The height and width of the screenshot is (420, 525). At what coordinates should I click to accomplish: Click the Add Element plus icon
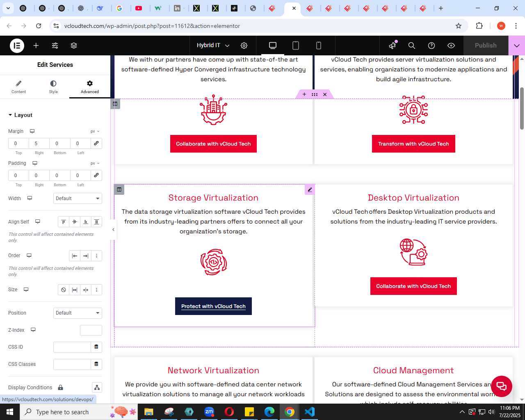pos(36,46)
